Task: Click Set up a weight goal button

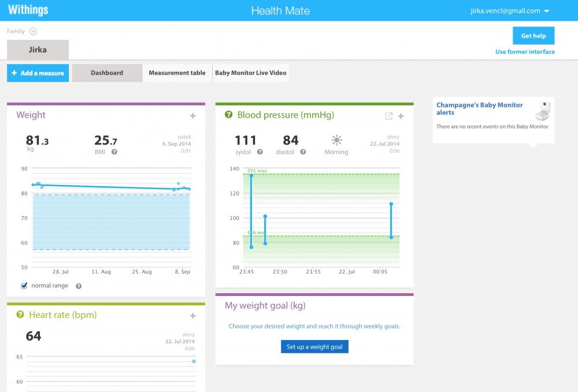Action: point(314,347)
